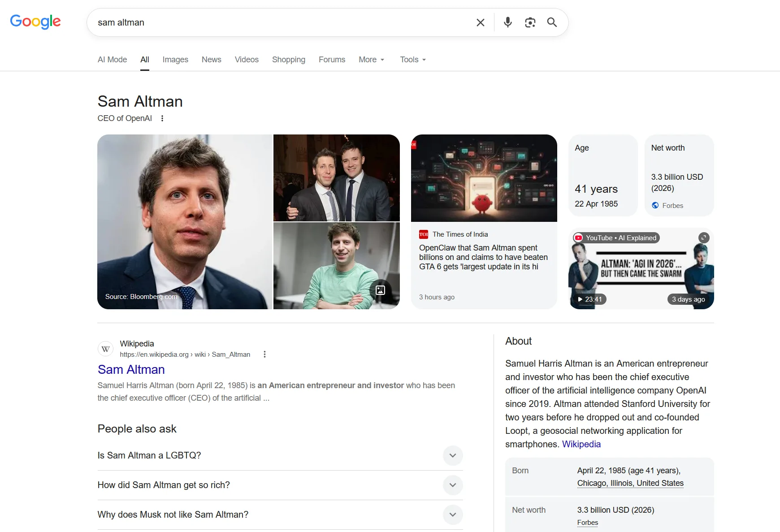Click the Forbes source link under Net worth row
The image size is (780, 532).
588,523
